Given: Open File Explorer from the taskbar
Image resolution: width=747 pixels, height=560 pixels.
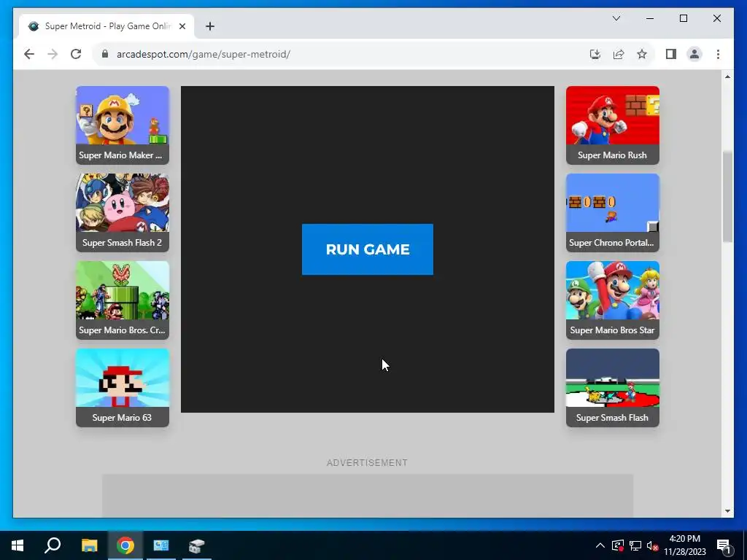Looking at the screenshot, I should [x=89, y=545].
